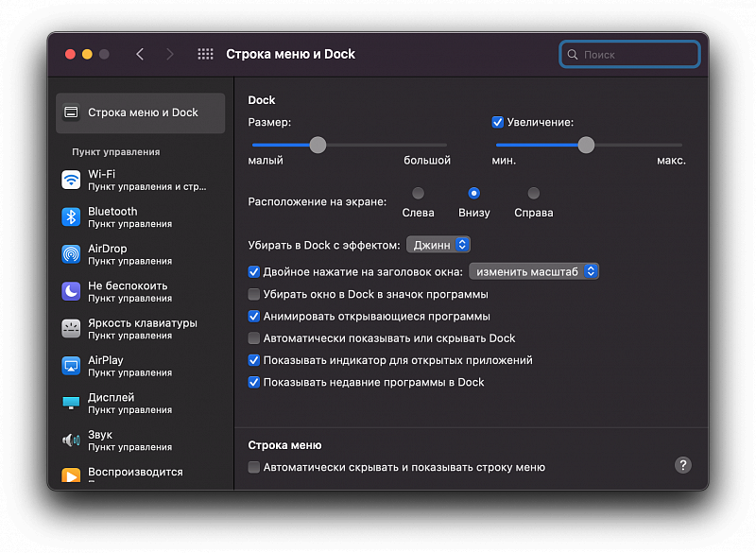Enable Автоматически показывать или скрывать Dock
The image size is (756, 553).
pos(253,338)
